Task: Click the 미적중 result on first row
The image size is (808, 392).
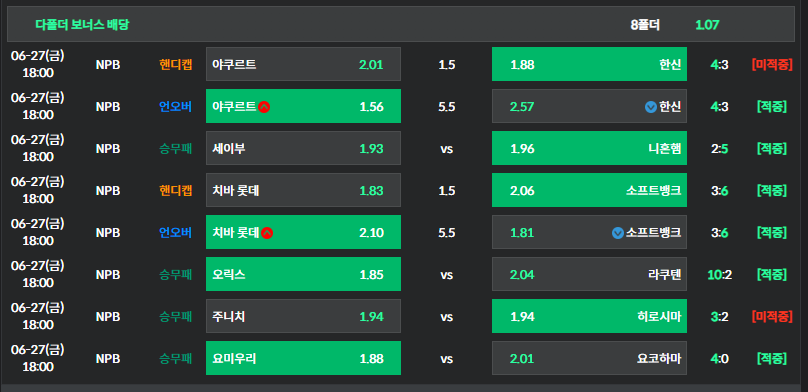Action: tap(771, 65)
